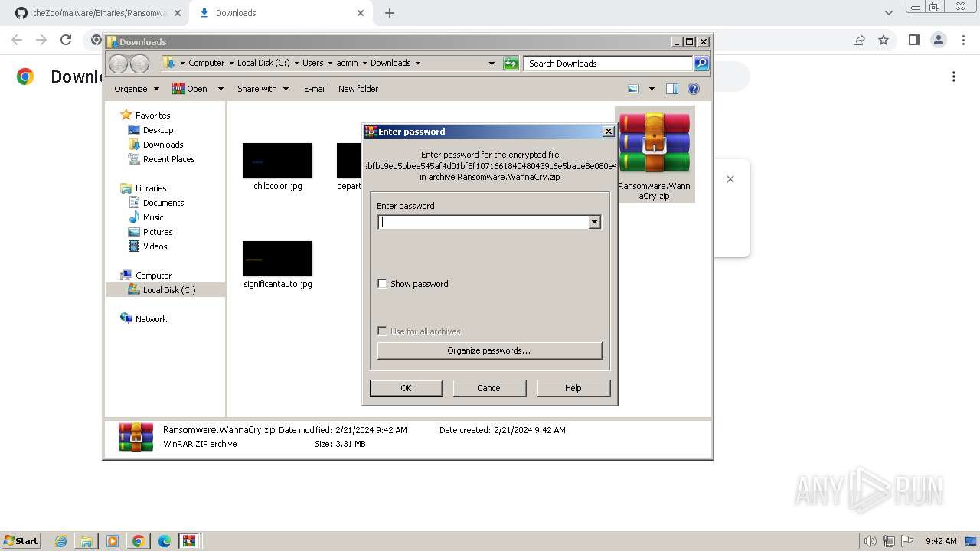Screen dimensions: 980x551
Task: Expand the view options dropdown arrow
Action: 652,89
